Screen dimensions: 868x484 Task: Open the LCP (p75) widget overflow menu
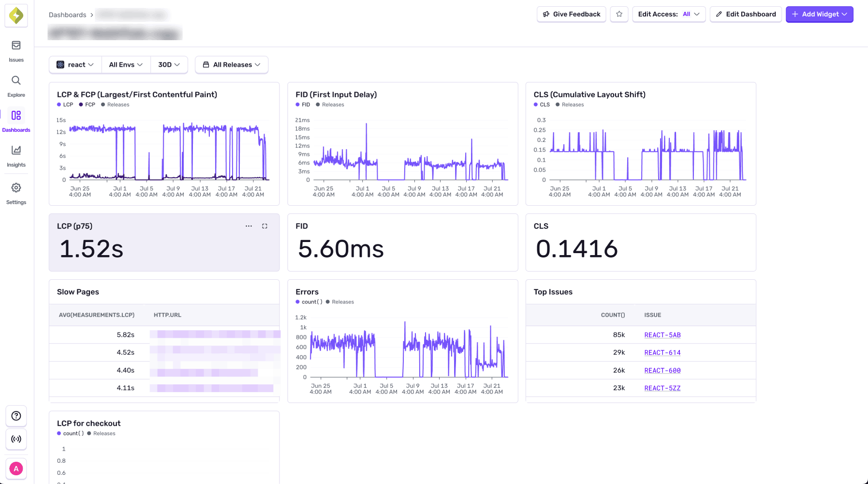click(249, 226)
